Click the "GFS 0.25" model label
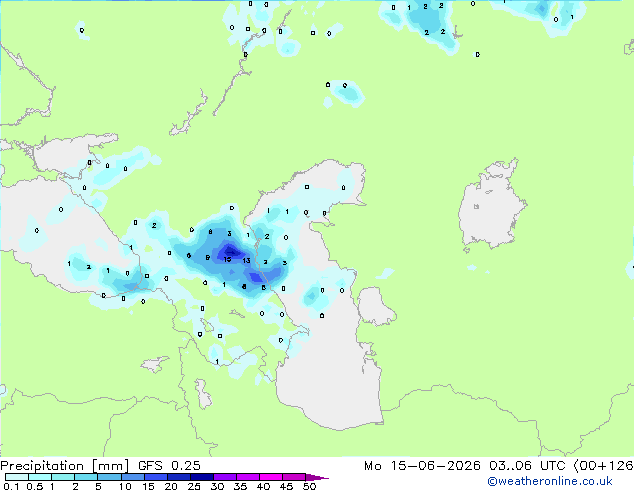 click(169, 466)
